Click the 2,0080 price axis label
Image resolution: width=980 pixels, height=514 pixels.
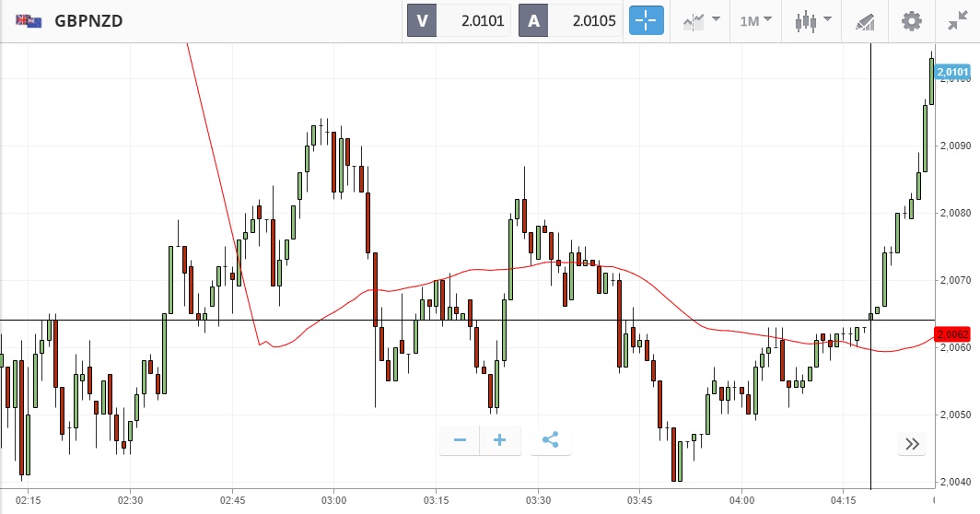955,213
